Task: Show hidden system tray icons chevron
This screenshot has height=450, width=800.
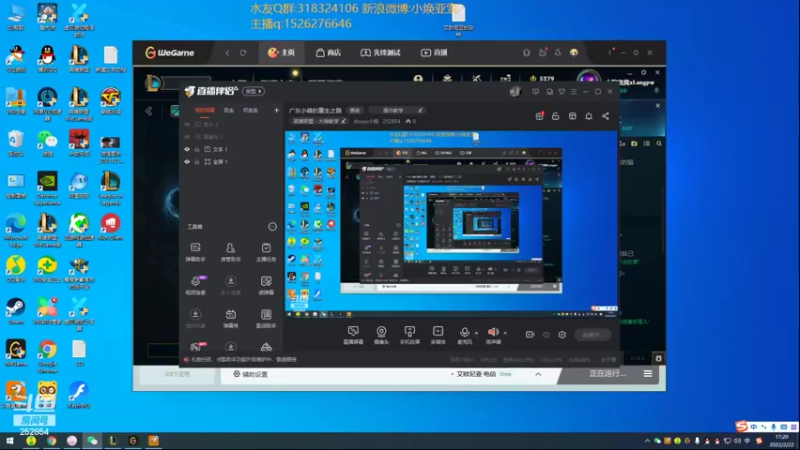Action: [647, 441]
